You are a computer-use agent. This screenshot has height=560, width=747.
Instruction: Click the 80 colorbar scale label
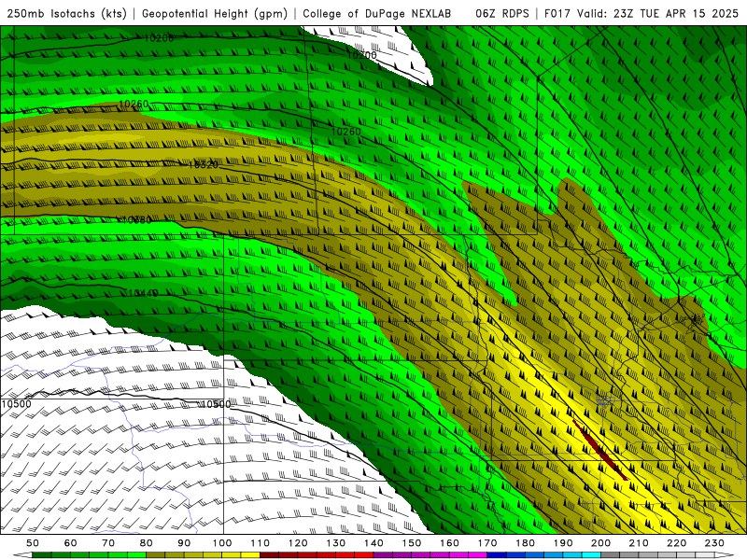(x=147, y=543)
